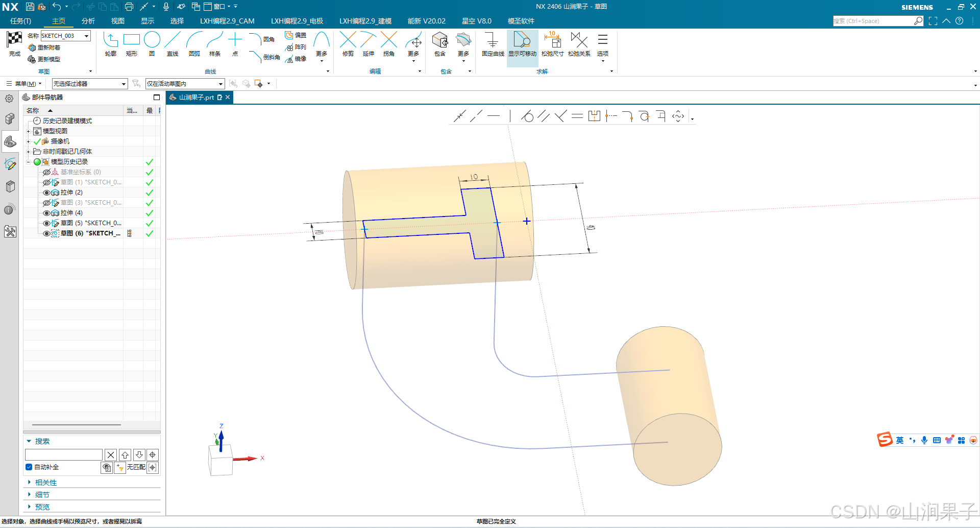Open the assembly navigator sidebar tab
980x528 pixels.
pos(10,119)
